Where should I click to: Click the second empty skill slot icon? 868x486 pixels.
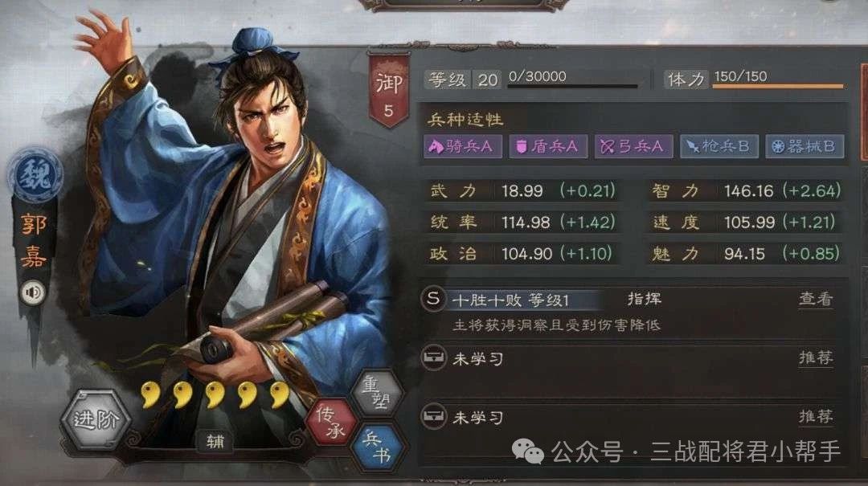pyautogui.click(x=433, y=416)
